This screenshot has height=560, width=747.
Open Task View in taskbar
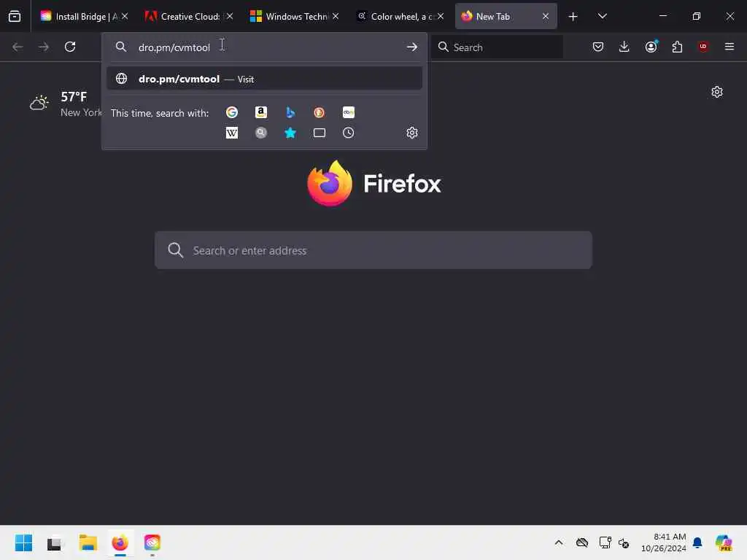pyautogui.click(x=54, y=542)
